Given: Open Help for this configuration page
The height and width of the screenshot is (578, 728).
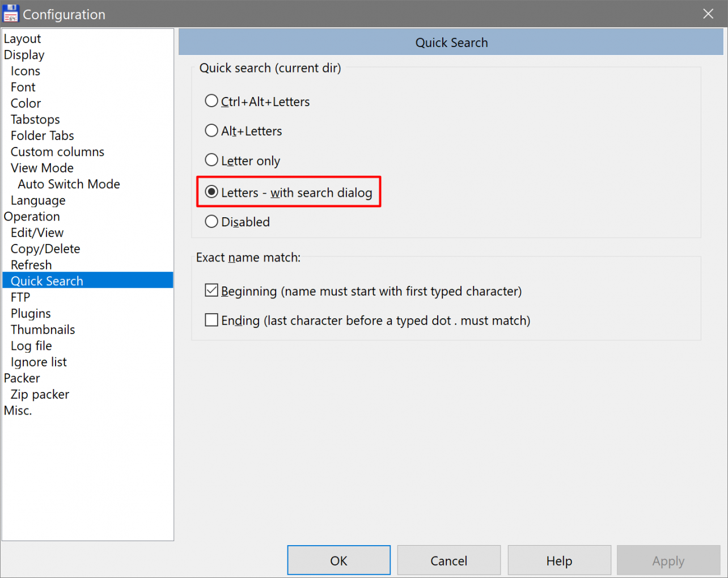Looking at the screenshot, I should coord(559,560).
